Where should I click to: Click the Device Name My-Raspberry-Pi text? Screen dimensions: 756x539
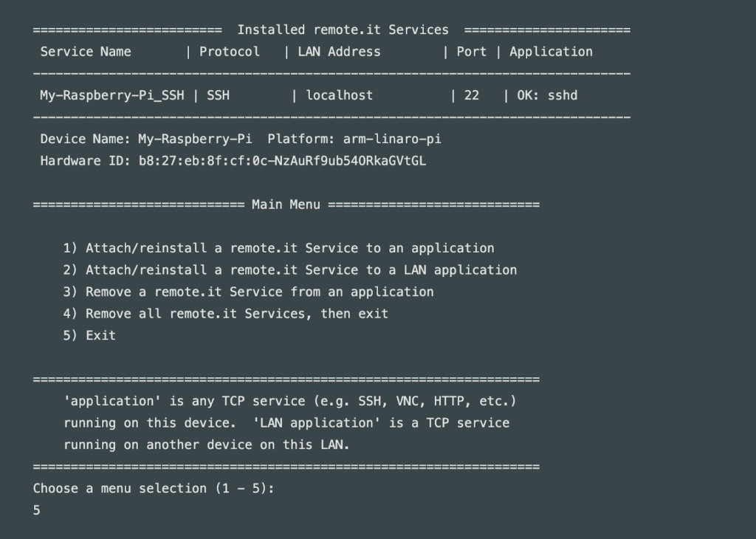click(x=146, y=140)
